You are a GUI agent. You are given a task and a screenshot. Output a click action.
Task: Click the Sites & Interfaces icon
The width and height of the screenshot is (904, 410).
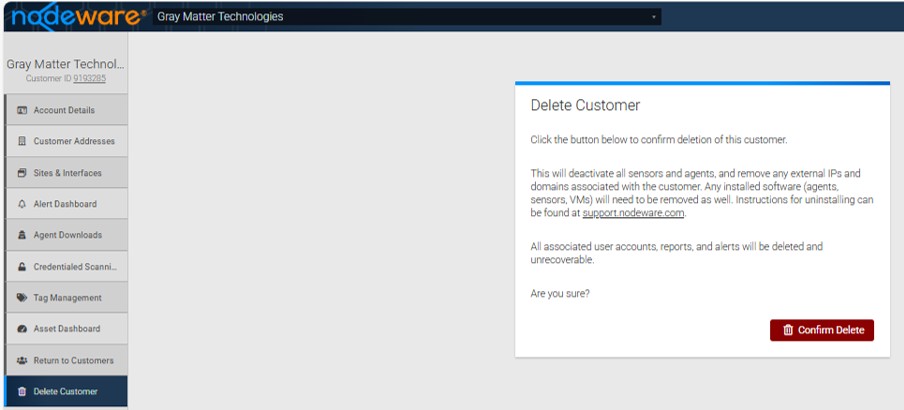pyautogui.click(x=22, y=172)
